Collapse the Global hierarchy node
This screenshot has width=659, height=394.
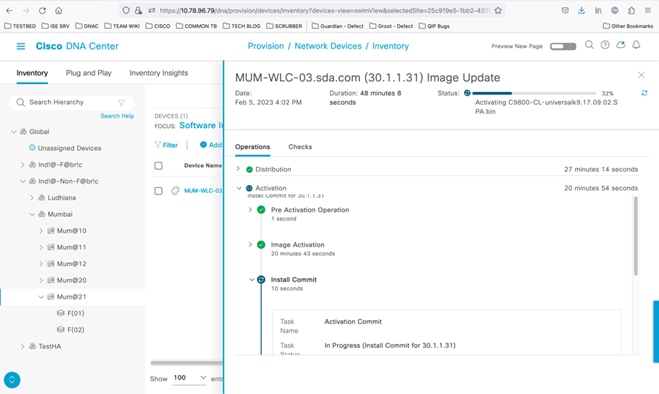(x=13, y=132)
